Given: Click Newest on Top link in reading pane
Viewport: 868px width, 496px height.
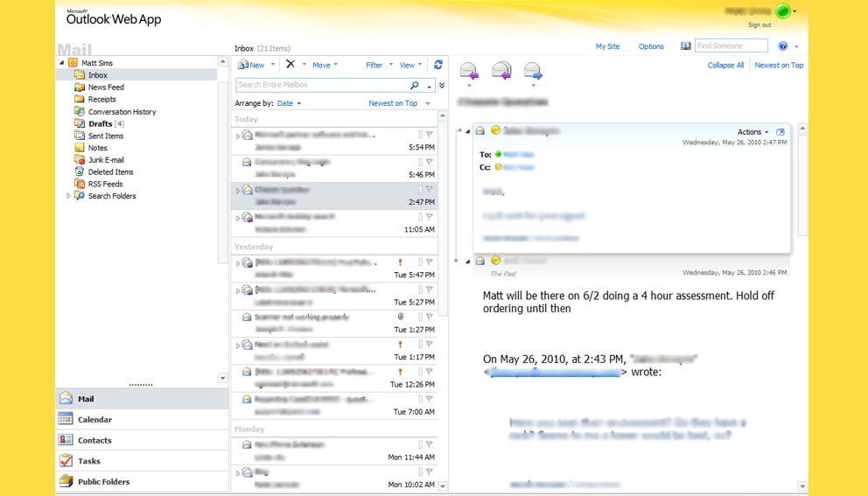Looking at the screenshot, I should pyautogui.click(x=779, y=66).
